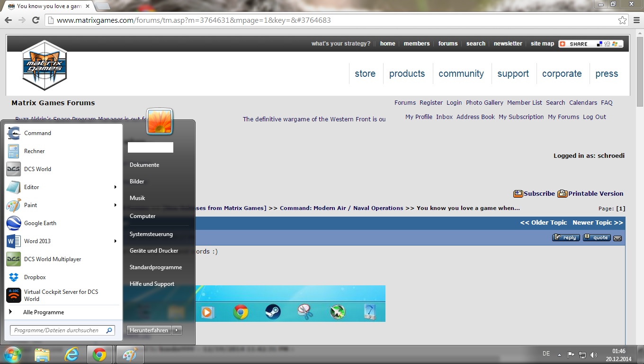The image size is (644, 364).
Task: Launch Google Earth from Start menu
Action: [63, 223]
